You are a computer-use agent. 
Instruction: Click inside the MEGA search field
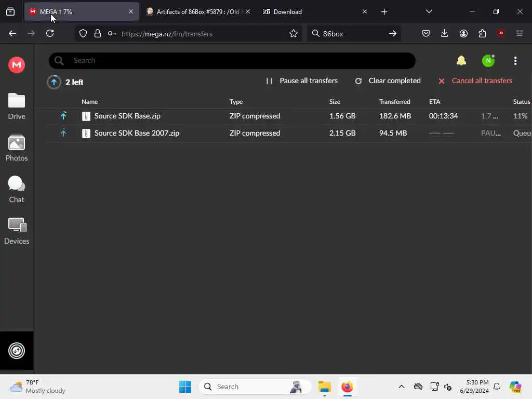tap(232, 60)
